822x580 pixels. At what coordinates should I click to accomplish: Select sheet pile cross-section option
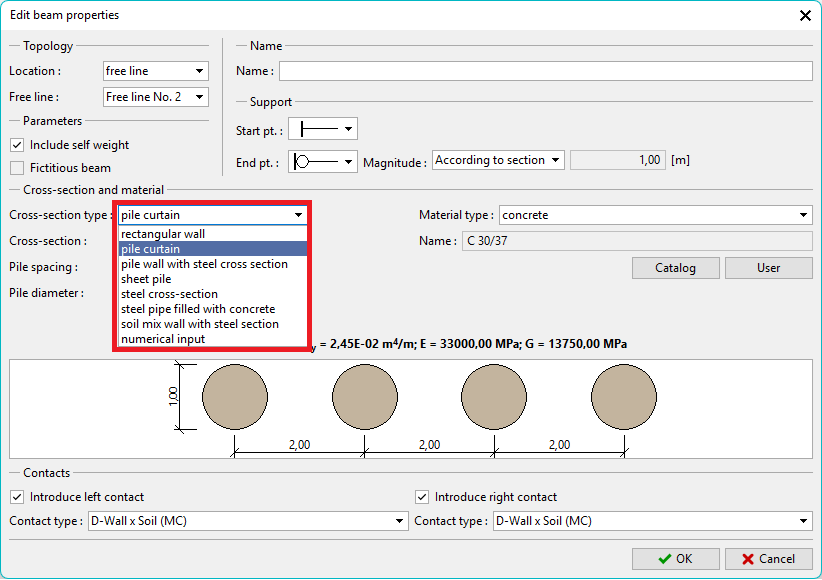coord(147,279)
